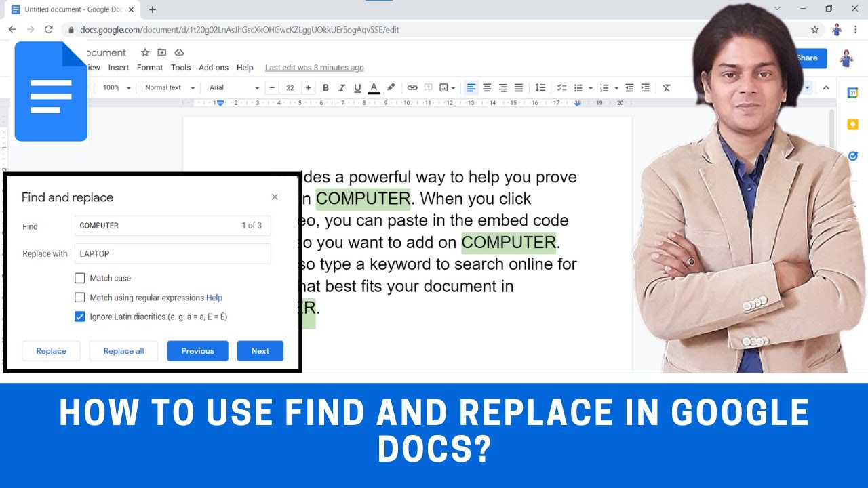868x488 pixels.
Task: Increase the paragraph indent
Action: pyautogui.click(x=645, y=87)
